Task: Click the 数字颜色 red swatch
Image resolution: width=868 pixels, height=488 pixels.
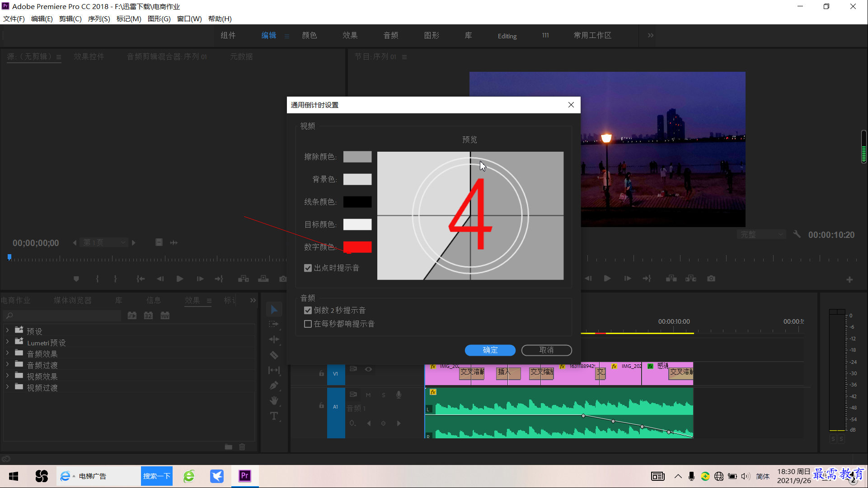Action: click(357, 247)
